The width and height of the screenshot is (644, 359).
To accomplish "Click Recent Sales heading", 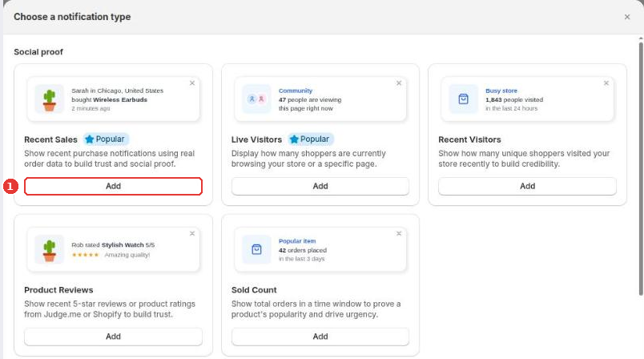I will [50, 139].
